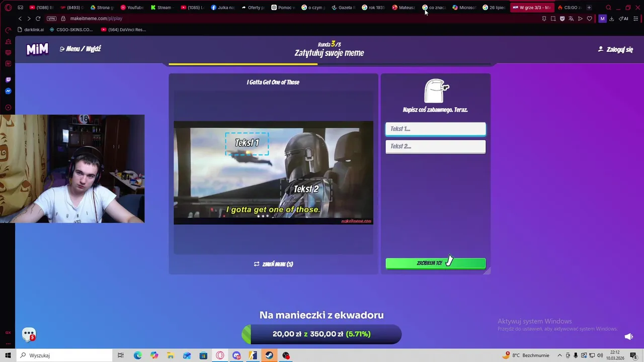Switch to the YouTube tab
The image size is (644, 362).
click(x=132, y=8)
